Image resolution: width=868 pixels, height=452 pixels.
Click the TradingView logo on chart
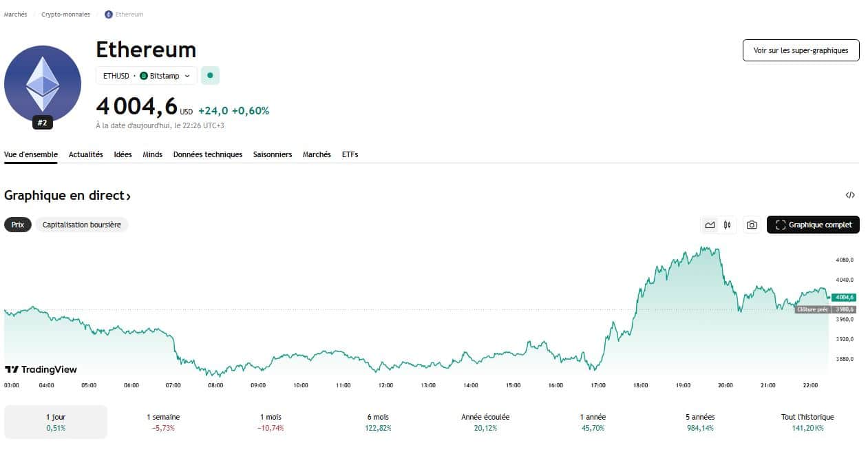41,369
